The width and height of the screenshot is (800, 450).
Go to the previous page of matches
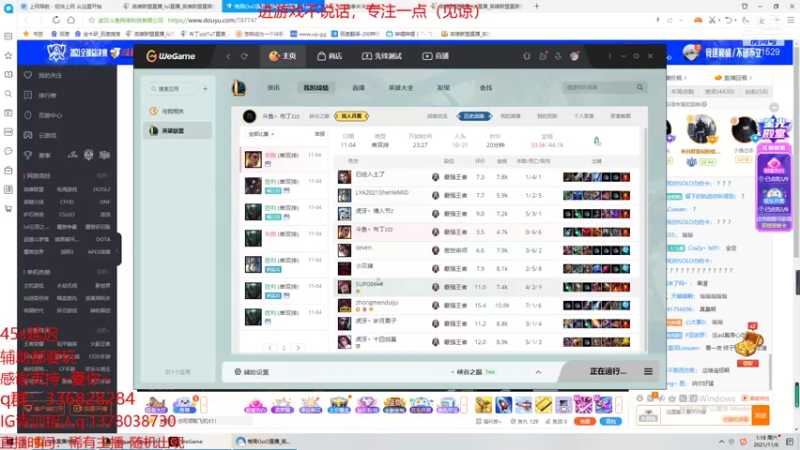click(x=270, y=348)
